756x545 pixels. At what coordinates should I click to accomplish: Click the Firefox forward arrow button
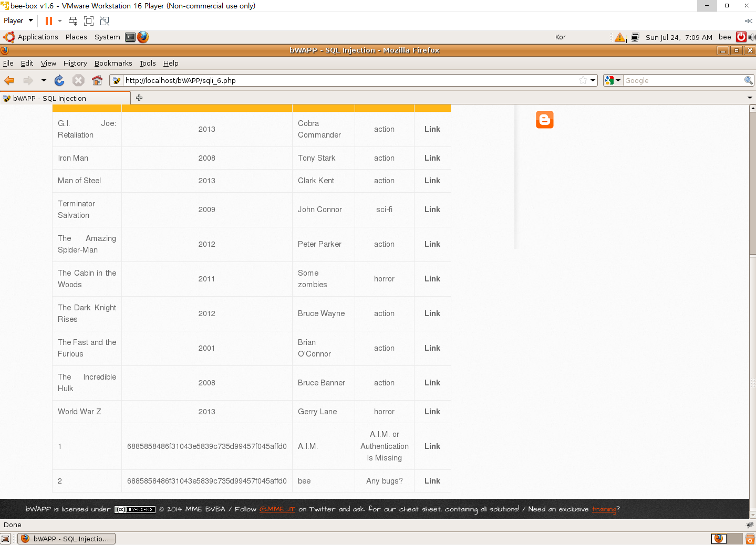click(28, 80)
